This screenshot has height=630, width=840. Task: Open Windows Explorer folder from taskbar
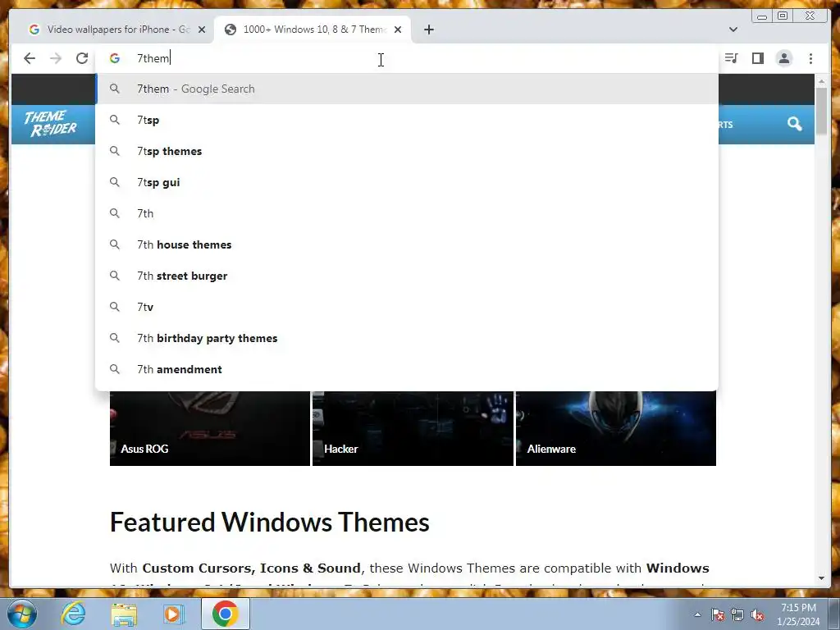click(x=124, y=614)
